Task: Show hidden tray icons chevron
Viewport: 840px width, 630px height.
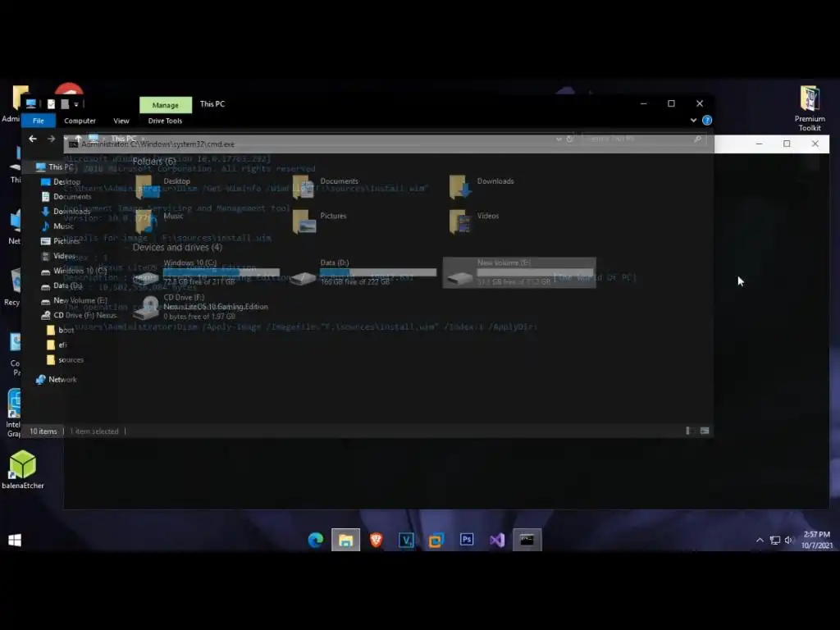Action: [760, 540]
